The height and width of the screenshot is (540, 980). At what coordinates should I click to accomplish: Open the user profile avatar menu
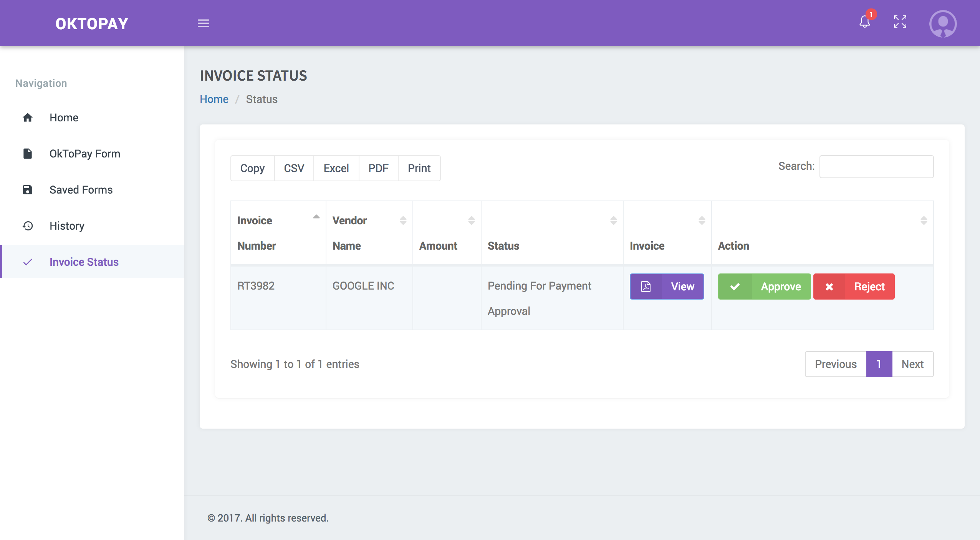coord(943,23)
